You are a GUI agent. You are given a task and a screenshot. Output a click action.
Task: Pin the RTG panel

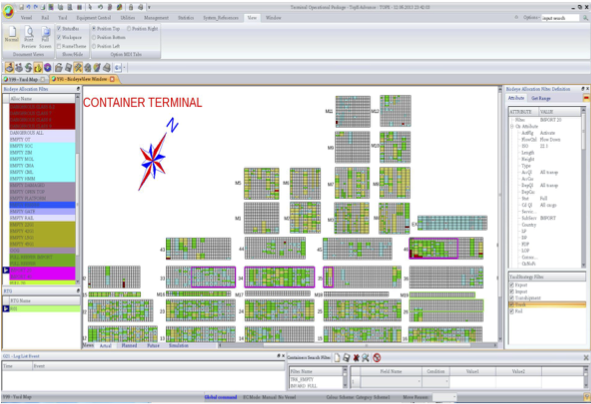click(x=78, y=291)
